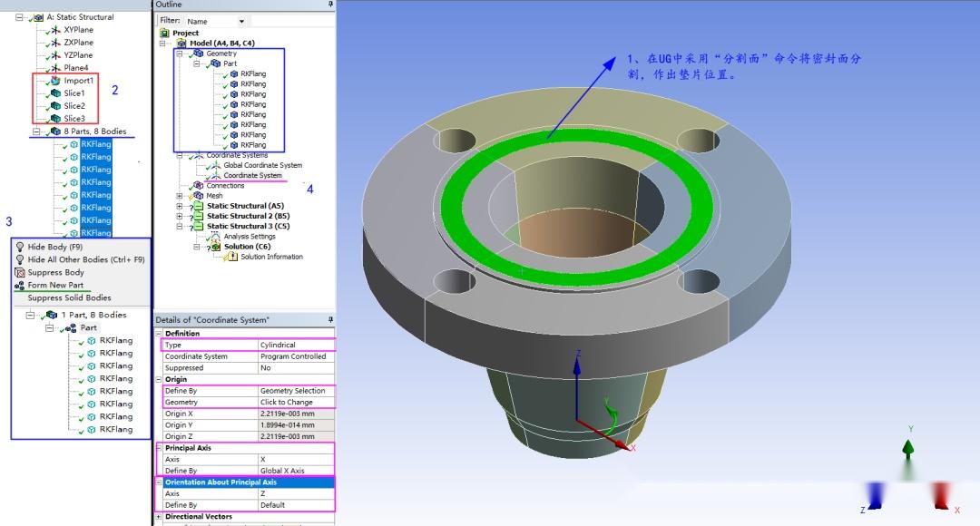
Task: Click the Connections branch icon
Action: (196, 185)
